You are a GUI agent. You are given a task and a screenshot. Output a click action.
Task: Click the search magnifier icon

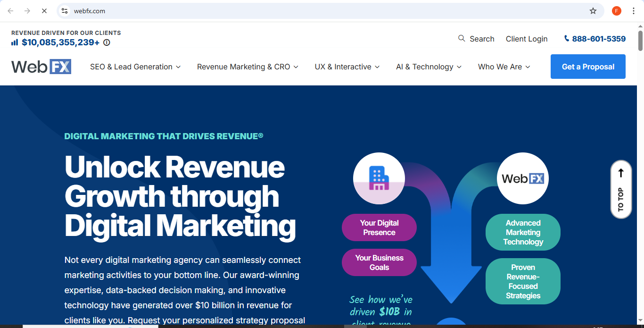click(462, 38)
